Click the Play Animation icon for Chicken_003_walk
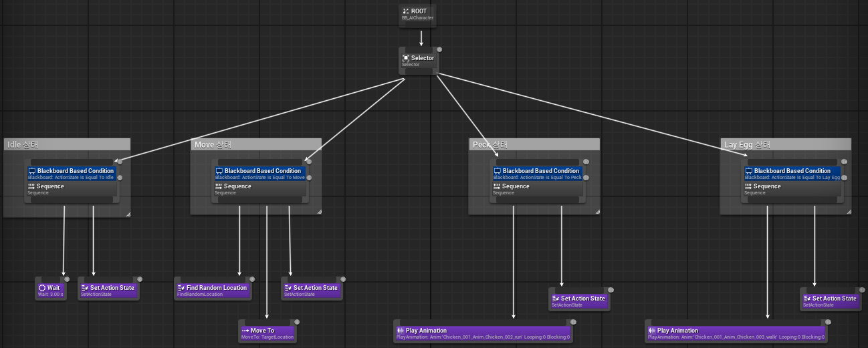This screenshot has width=868, height=348. pos(652,331)
